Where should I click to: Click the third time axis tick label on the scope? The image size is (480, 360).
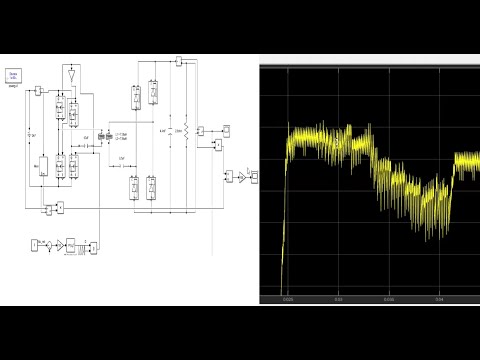[x=389, y=299]
